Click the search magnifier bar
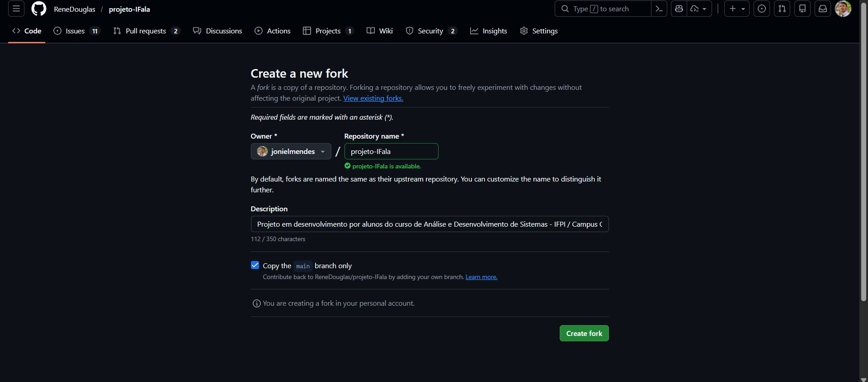Screen dimensions: 868x382 tap(603, 9)
